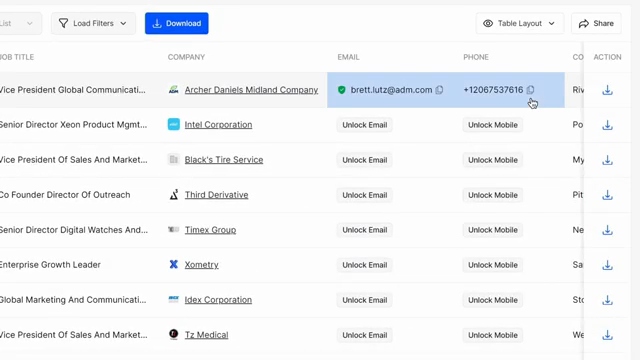Unlock Mobile for Timex Group
This screenshot has width=640, height=360.
click(493, 230)
